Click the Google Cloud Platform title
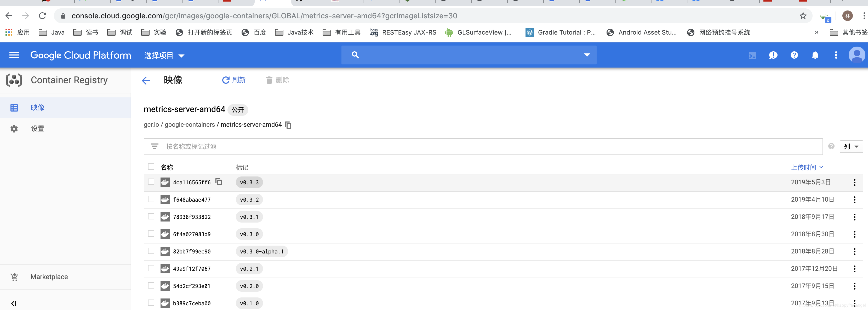Viewport: 868px width, 310px height. [81, 55]
